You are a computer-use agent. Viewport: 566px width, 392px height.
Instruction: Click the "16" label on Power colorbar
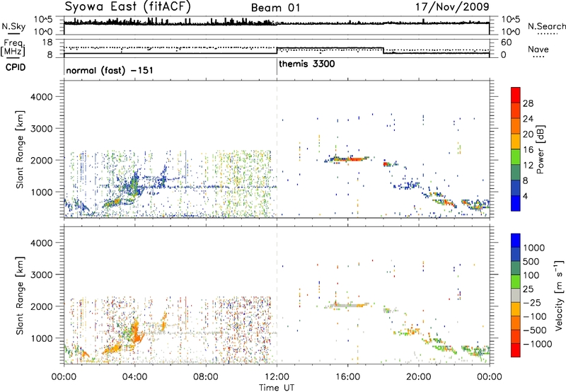coord(528,150)
